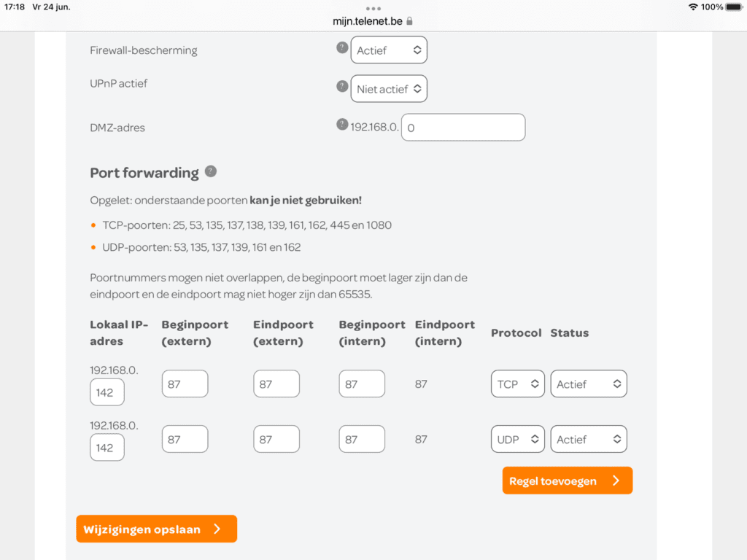The width and height of the screenshot is (747, 560).
Task: Click Wijzigingen opslaan to save changes
Action: click(156, 529)
